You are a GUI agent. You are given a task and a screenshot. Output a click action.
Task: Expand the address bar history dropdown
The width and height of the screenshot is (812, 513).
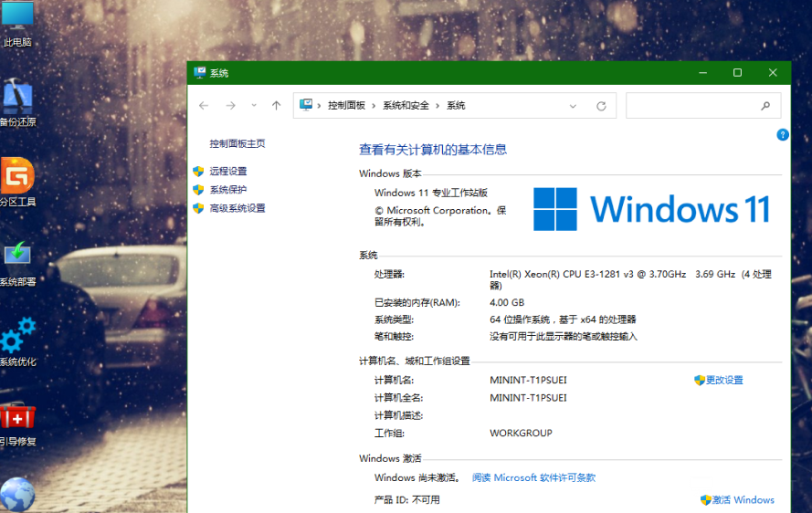(573, 106)
